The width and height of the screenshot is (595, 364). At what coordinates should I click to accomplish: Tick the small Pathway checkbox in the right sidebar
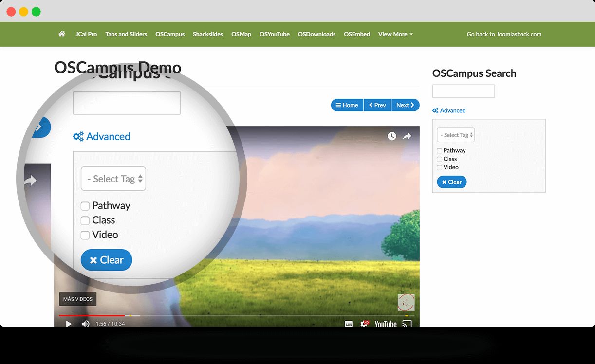(439, 151)
